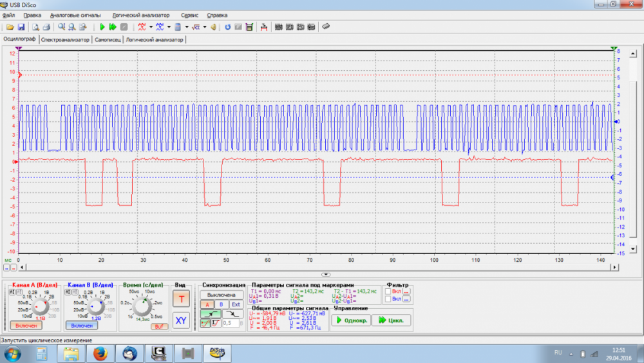
Task: Save data with the floppy disk icon
Action: (x=21, y=27)
